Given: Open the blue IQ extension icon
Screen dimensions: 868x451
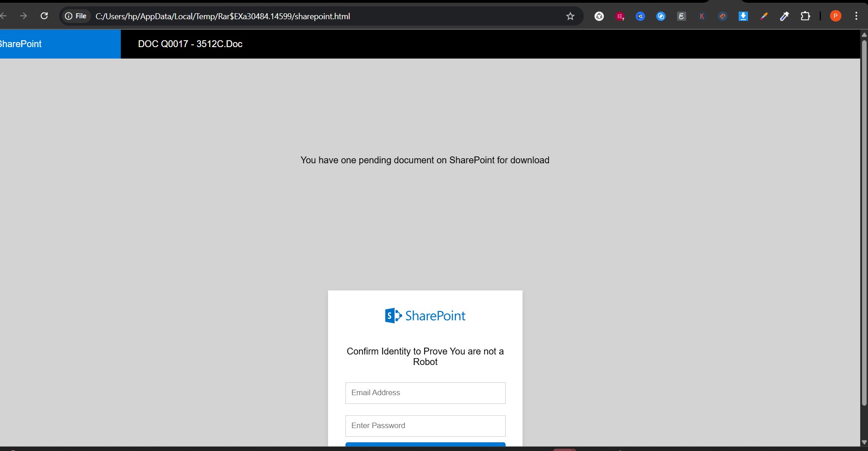Looking at the screenshot, I should (x=641, y=16).
